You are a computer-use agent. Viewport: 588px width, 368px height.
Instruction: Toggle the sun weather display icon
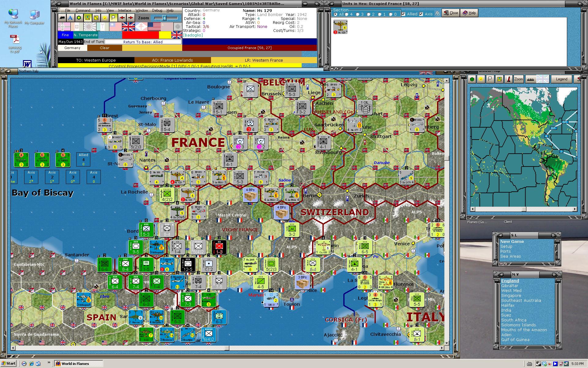[105, 18]
